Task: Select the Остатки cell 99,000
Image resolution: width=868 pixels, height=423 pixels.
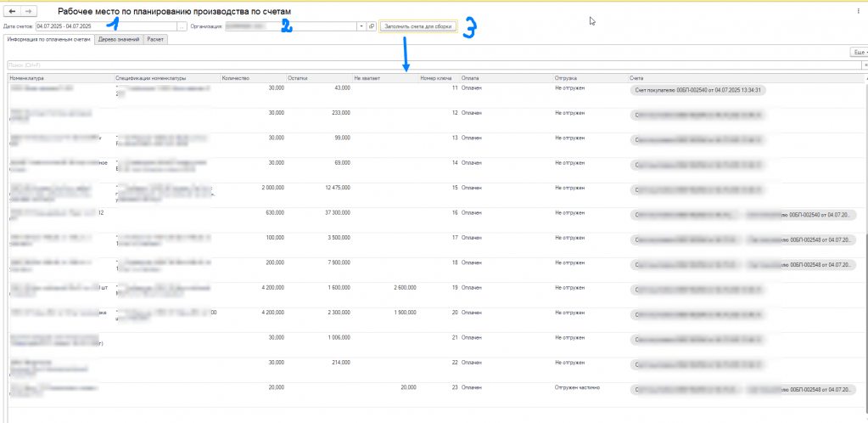Action: coord(342,138)
